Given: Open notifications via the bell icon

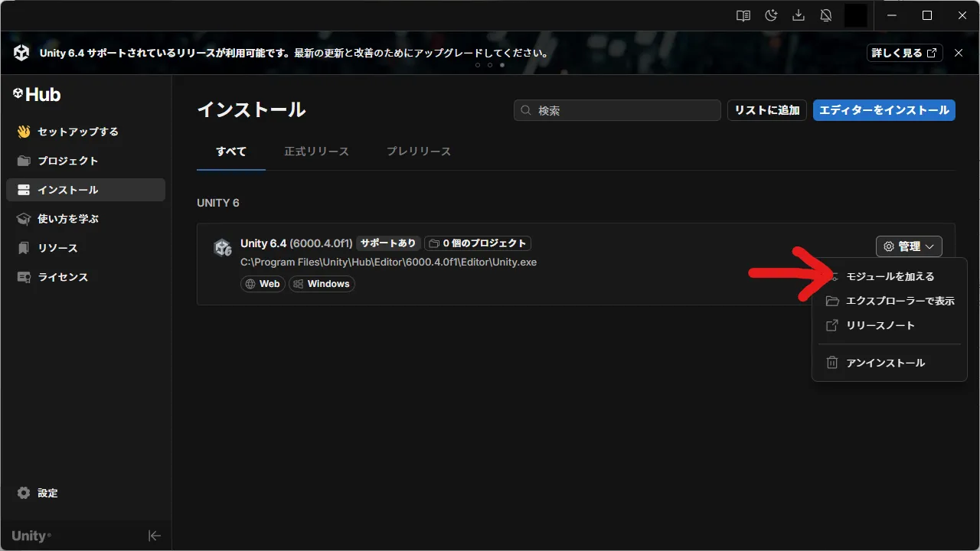Looking at the screenshot, I should coord(826,15).
